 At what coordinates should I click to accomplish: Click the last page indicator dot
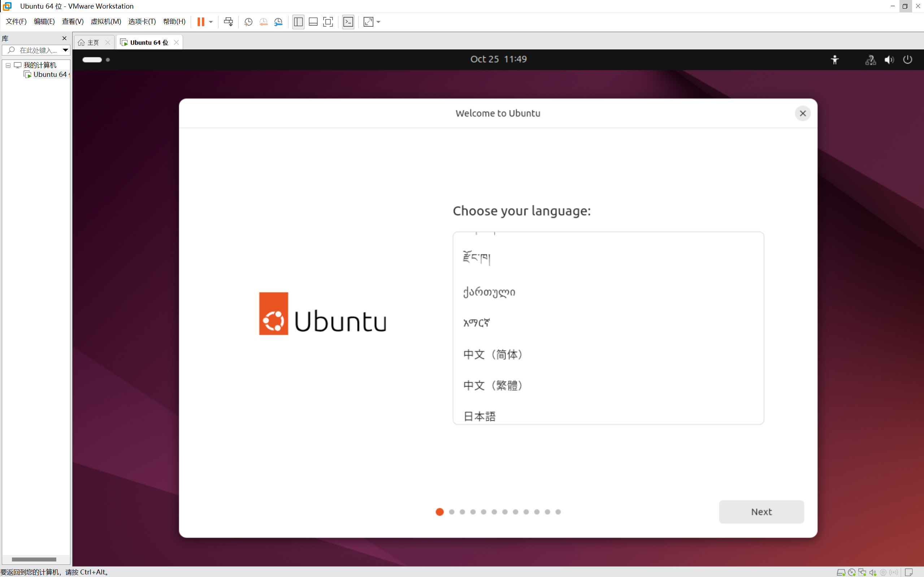click(x=558, y=512)
